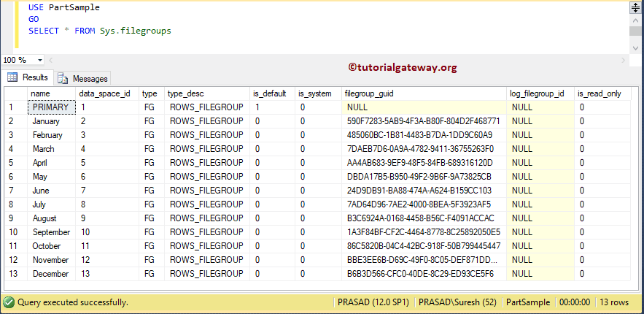Select the September name cell
644x314 pixels.
coord(51,232)
